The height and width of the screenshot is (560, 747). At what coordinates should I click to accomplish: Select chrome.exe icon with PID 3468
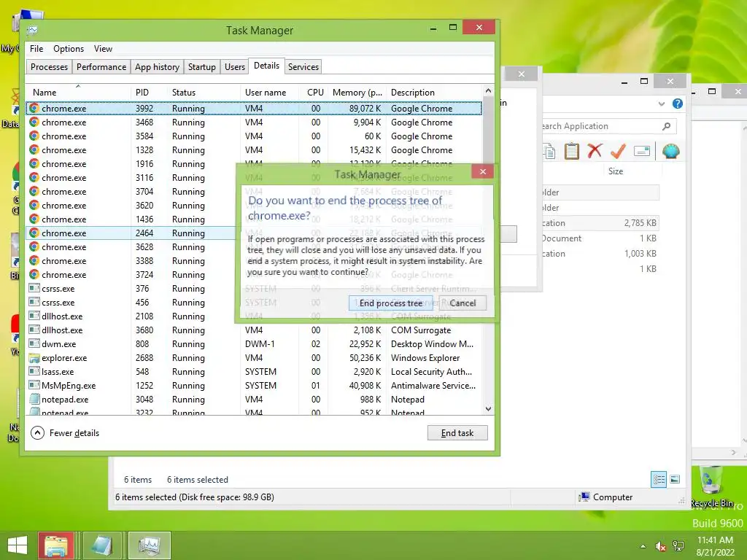pos(34,122)
